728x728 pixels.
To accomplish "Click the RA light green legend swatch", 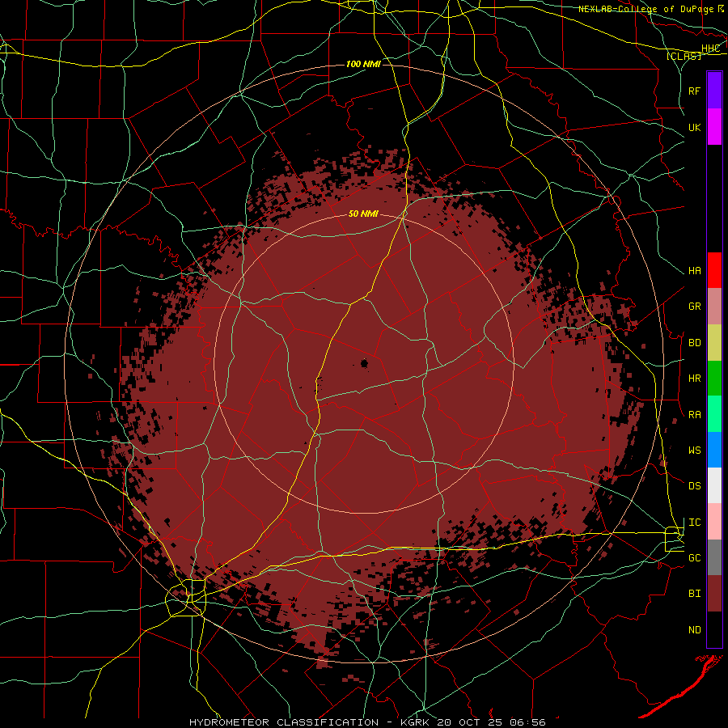I will pyautogui.click(x=714, y=414).
